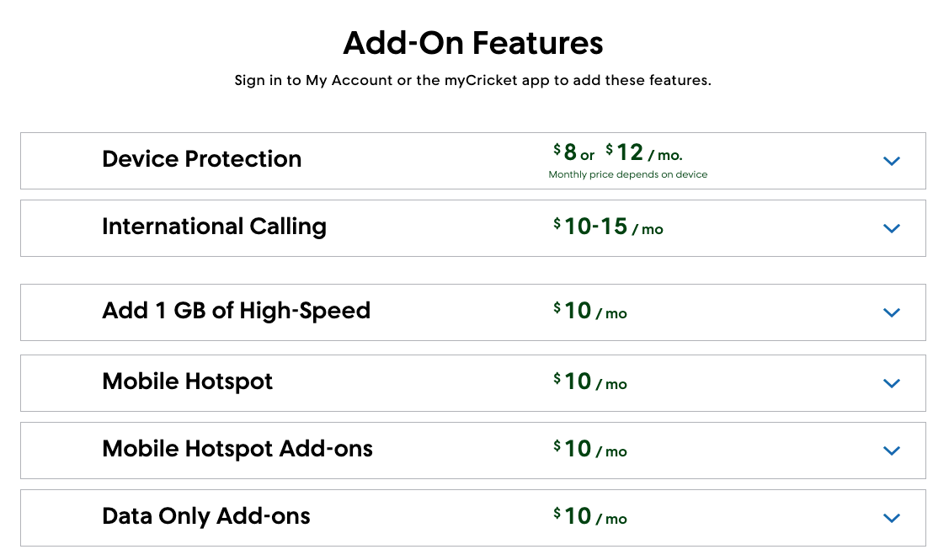Image resolution: width=949 pixels, height=560 pixels.
Task: Click the Mobile Hotspot Add-ons title
Action: [x=237, y=449]
